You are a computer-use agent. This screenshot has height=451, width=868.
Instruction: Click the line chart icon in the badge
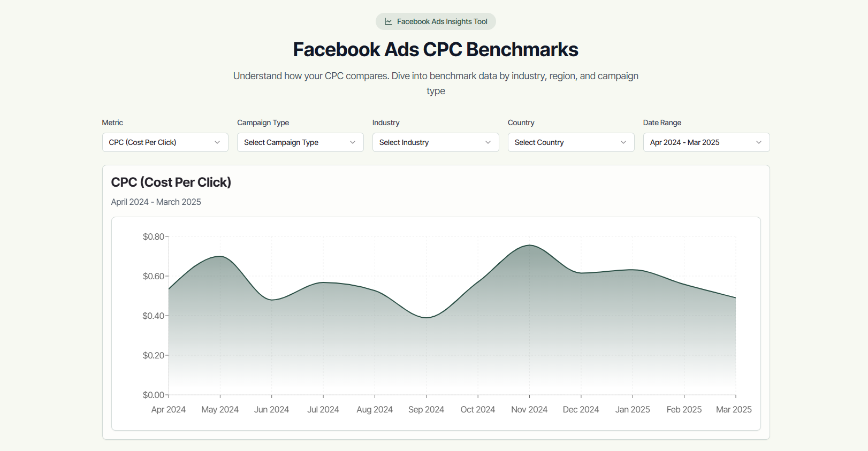[x=387, y=21]
